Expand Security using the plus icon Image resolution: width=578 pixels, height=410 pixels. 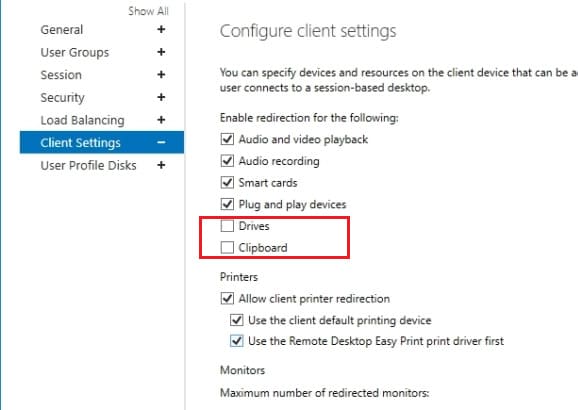(161, 97)
